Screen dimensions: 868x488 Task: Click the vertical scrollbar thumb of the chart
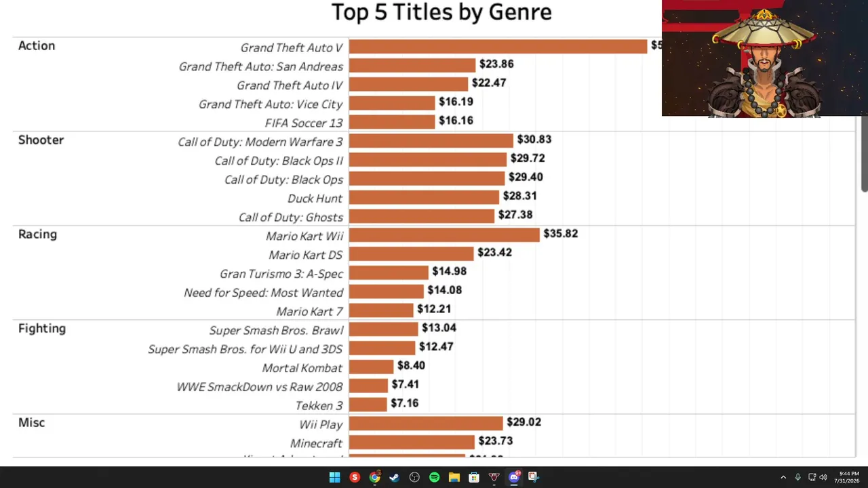click(x=865, y=154)
